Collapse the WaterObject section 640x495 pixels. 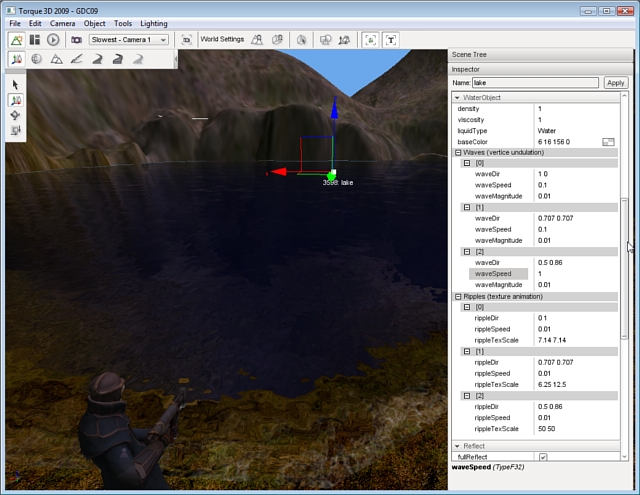458,98
